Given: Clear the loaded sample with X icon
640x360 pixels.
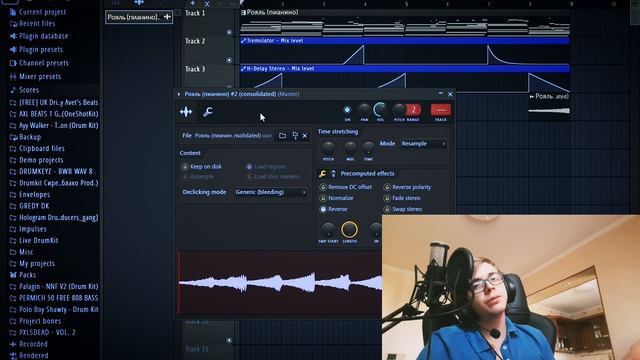Looking at the screenshot, I should [x=305, y=136].
